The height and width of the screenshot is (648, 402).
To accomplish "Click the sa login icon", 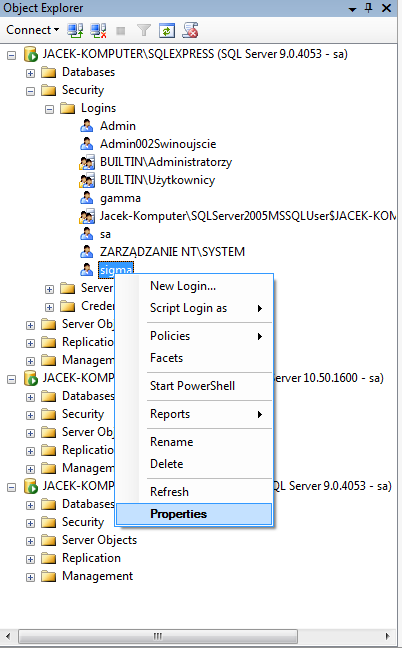I will click(86, 234).
